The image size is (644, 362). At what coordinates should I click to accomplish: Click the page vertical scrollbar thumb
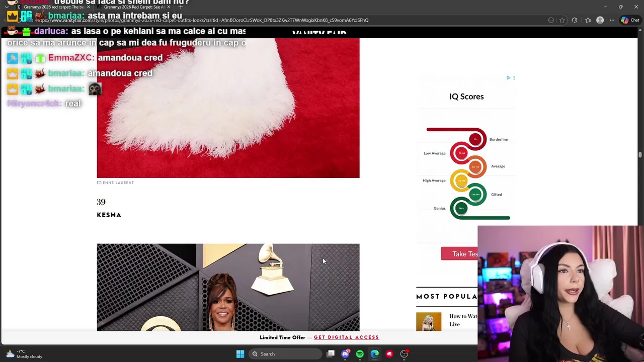[x=640, y=155]
